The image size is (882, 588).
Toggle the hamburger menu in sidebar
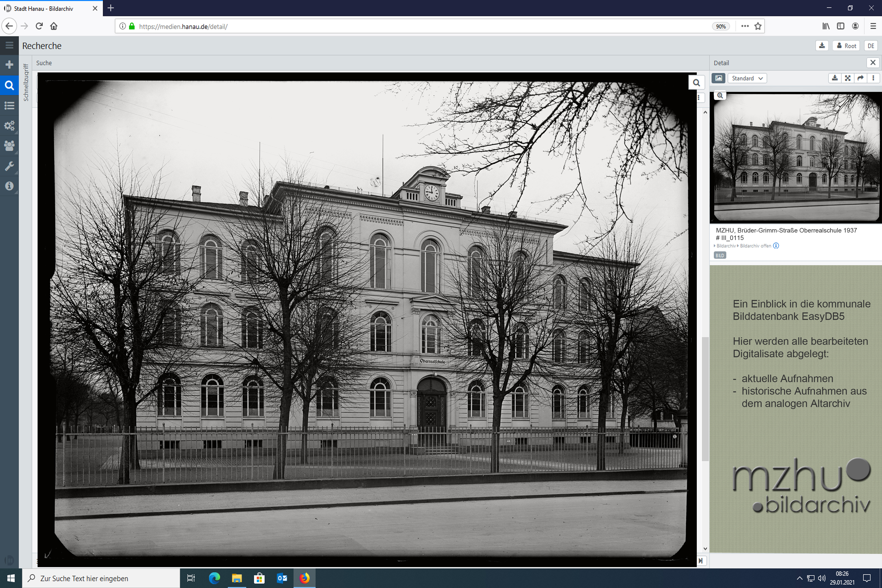coord(9,45)
